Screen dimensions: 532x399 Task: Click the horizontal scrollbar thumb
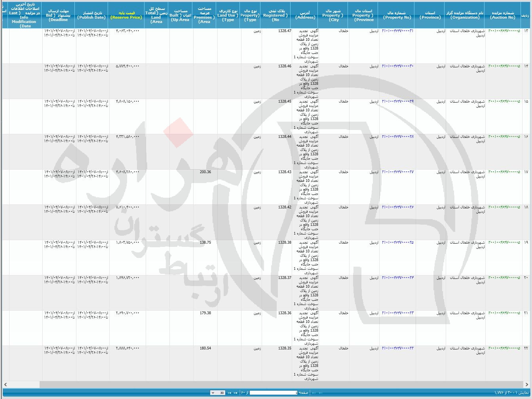281,384
